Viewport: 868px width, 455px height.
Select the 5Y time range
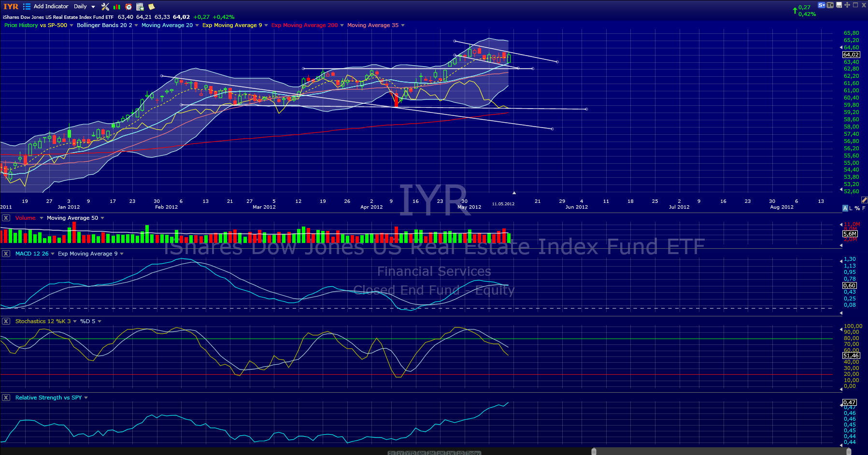(392, 453)
